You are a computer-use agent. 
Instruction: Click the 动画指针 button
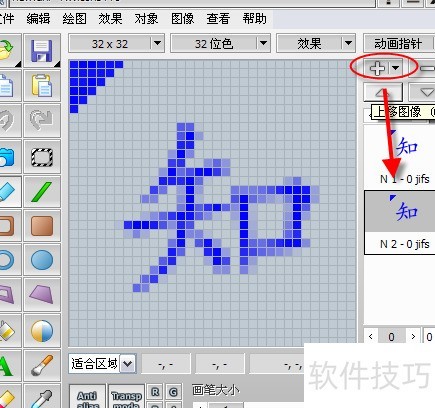tap(399, 44)
